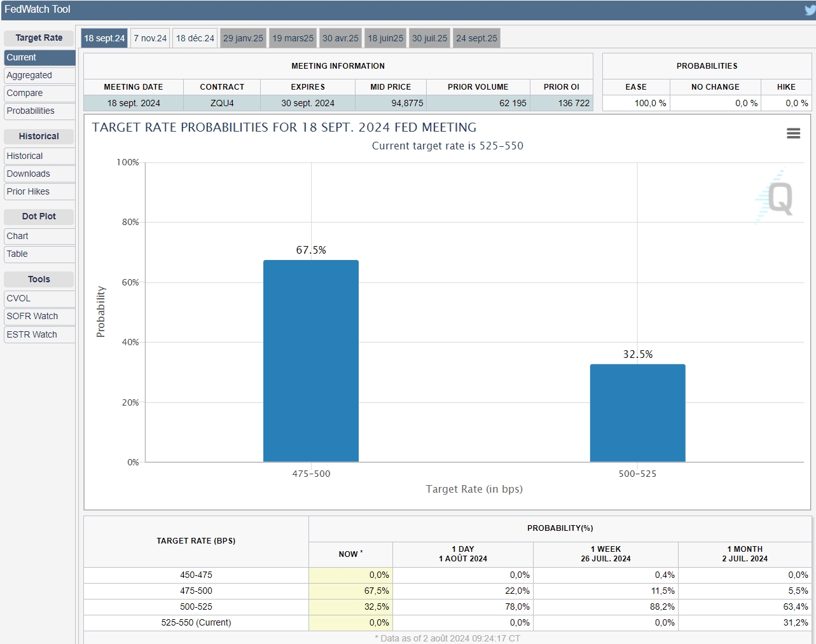
Task: Select the 24 sept.25 meeting tab
Action: coord(476,38)
